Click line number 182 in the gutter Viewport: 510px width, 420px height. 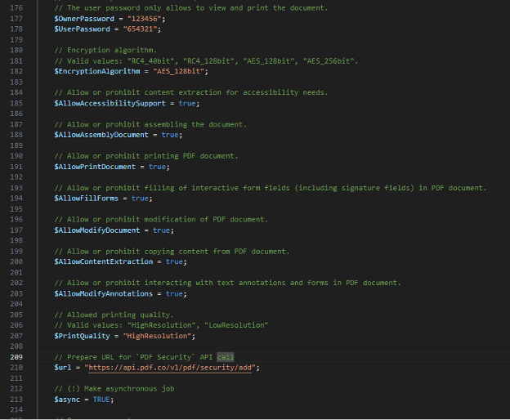click(x=16, y=71)
